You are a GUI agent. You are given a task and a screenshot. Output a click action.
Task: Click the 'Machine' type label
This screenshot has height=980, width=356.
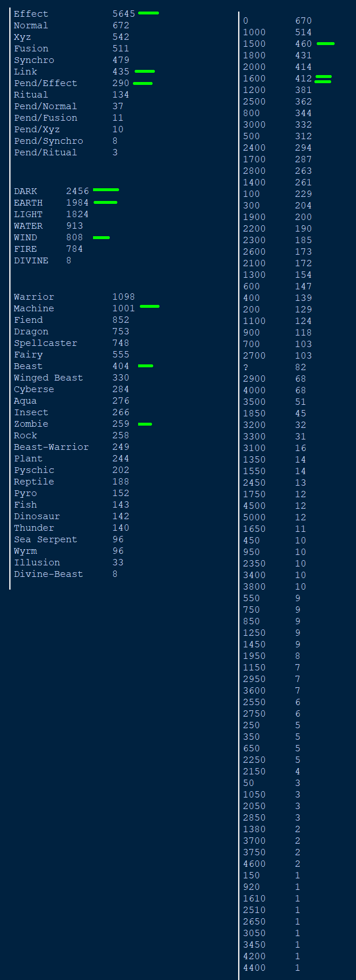click(x=34, y=308)
